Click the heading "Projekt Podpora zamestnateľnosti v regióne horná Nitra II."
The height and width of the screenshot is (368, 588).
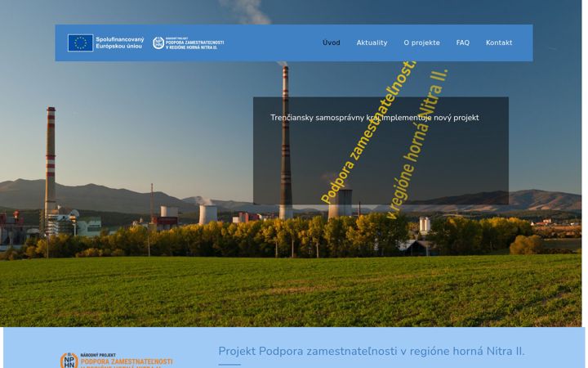pyautogui.click(x=372, y=351)
